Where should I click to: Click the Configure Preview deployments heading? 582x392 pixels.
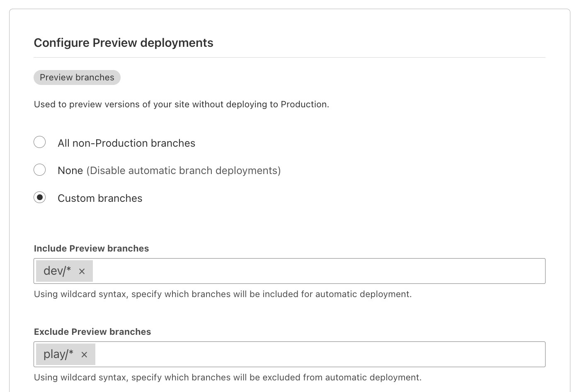pos(124,43)
